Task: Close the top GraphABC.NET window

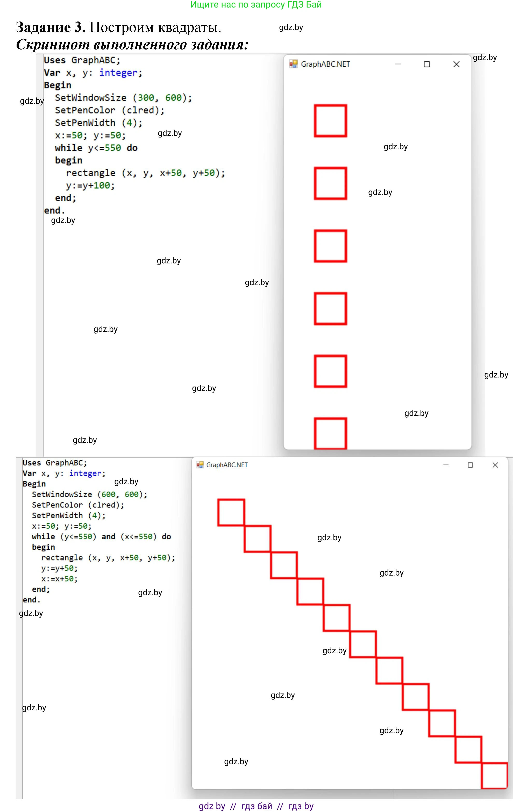Action: point(456,64)
